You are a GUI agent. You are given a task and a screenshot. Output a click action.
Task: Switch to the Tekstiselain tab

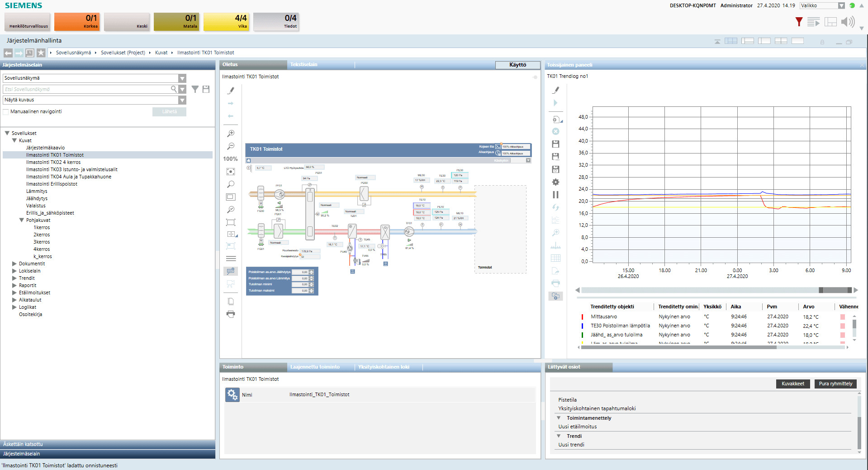304,65
